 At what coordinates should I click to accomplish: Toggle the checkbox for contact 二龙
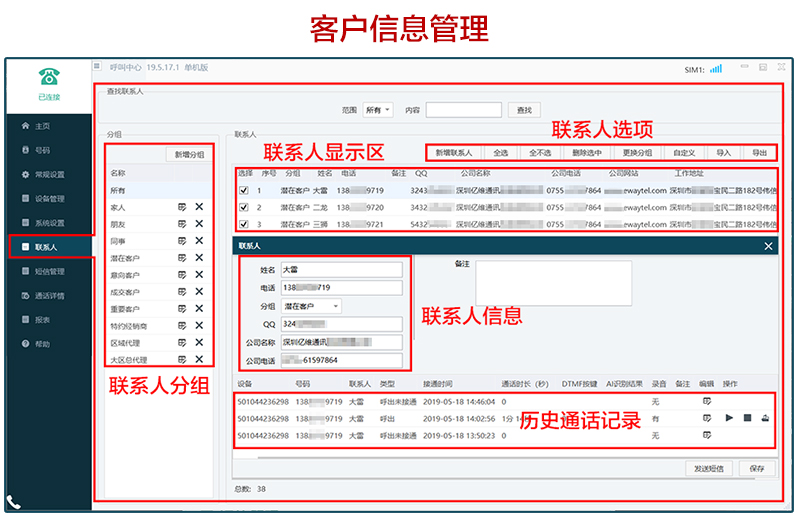[243, 207]
